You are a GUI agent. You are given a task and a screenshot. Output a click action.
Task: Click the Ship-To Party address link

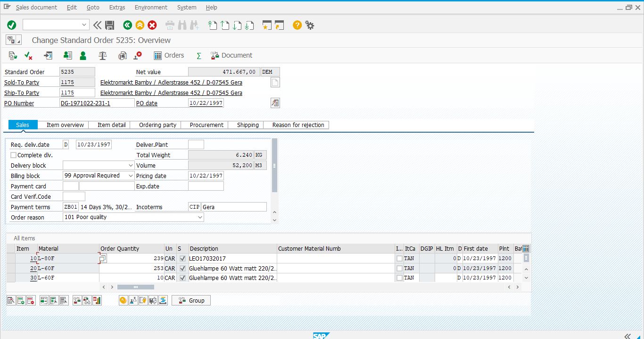(x=171, y=93)
